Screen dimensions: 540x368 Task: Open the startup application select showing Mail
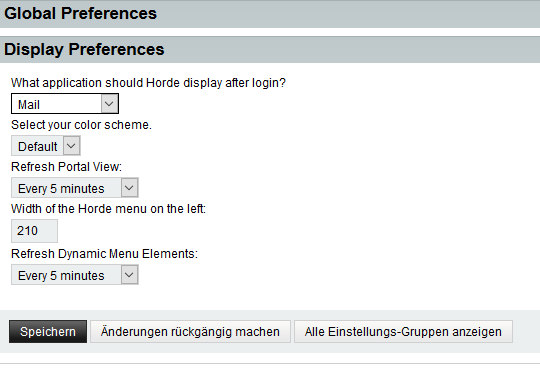pos(65,104)
